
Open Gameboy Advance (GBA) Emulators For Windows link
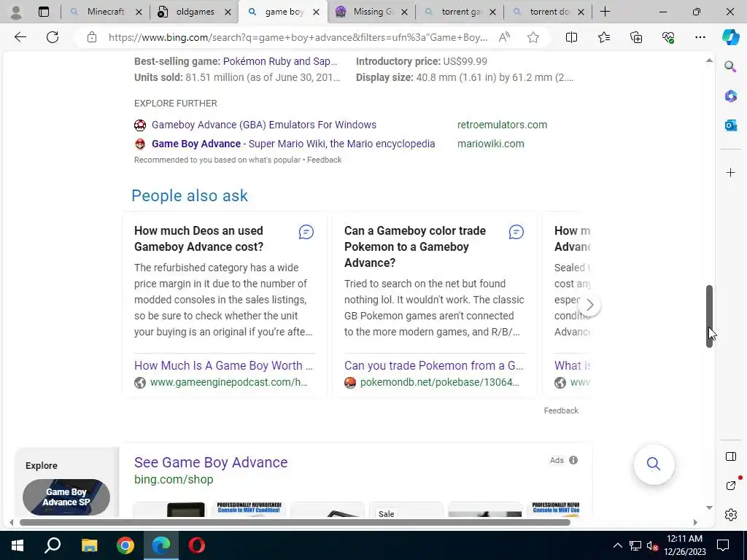coord(264,125)
